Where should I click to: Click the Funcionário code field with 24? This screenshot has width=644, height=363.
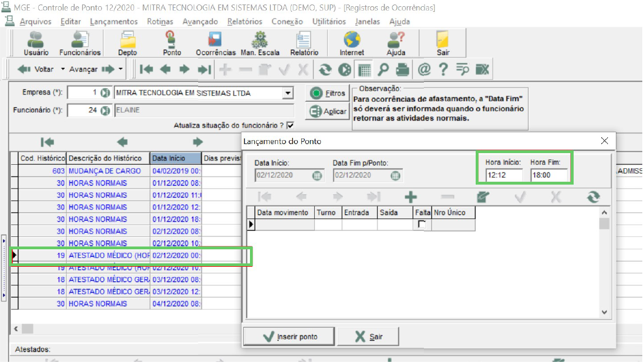[83, 110]
